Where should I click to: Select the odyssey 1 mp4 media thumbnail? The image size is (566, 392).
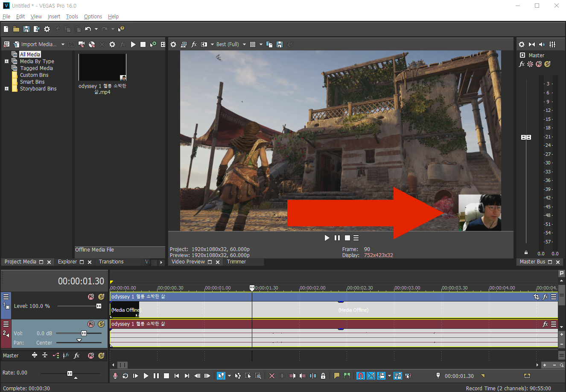tap(102, 67)
